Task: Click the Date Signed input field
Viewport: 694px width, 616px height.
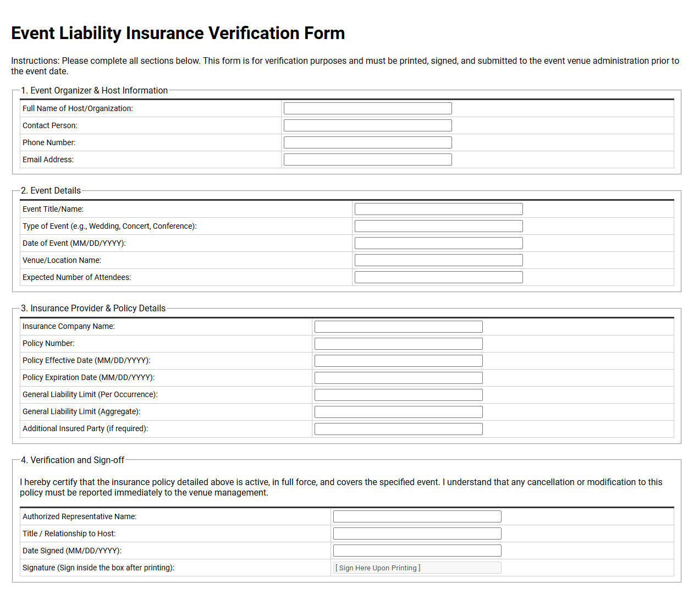Action: (x=417, y=551)
